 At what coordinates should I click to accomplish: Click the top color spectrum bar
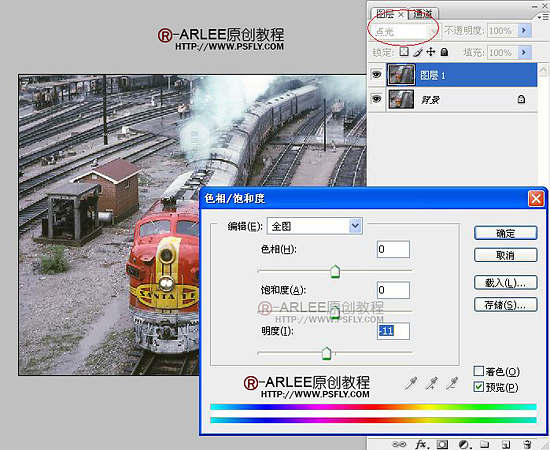(373, 407)
